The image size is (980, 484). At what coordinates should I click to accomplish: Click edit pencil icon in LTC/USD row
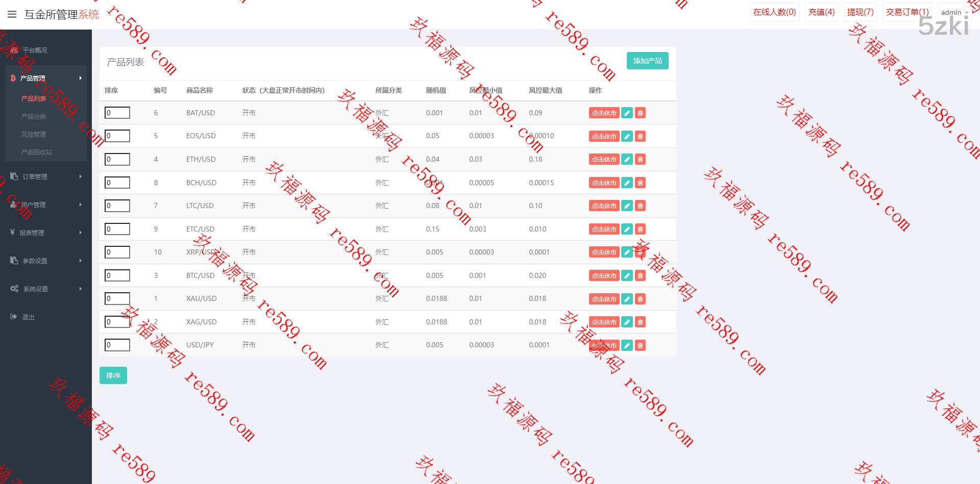627,206
